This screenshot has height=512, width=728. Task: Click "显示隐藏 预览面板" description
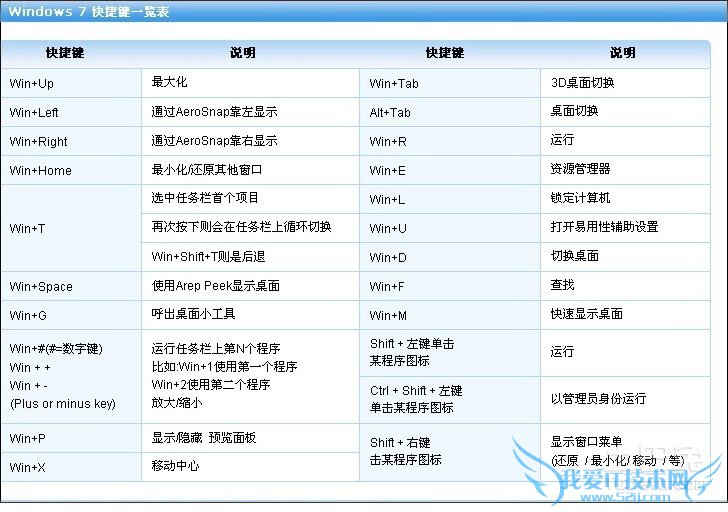pyautogui.click(x=204, y=437)
